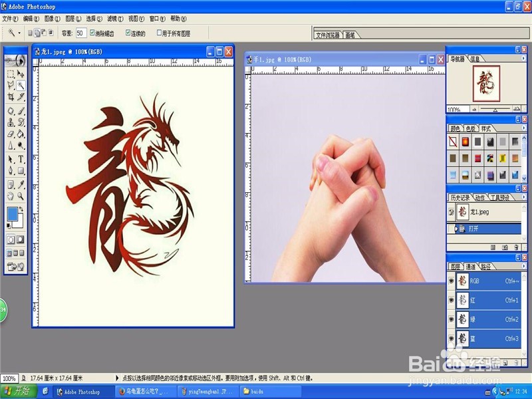Click foreground blue color swatch
Image resolution: width=532 pixels, height=399 pixels.
(12, 213)
